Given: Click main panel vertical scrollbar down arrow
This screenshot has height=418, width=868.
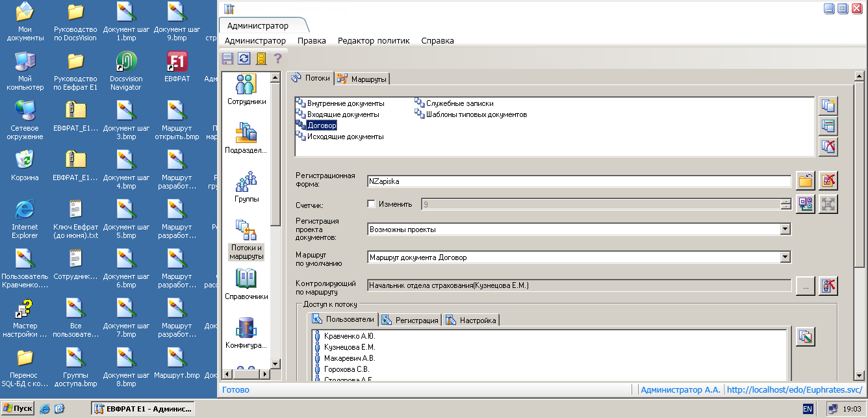Looking at the screenshot, I should pos(860,375).
